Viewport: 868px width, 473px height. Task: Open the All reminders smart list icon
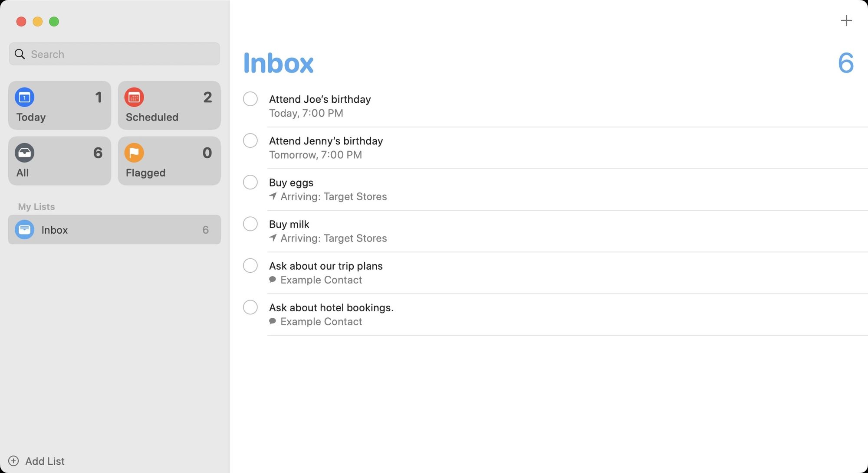pyautogui.click(x=24, y=153)
